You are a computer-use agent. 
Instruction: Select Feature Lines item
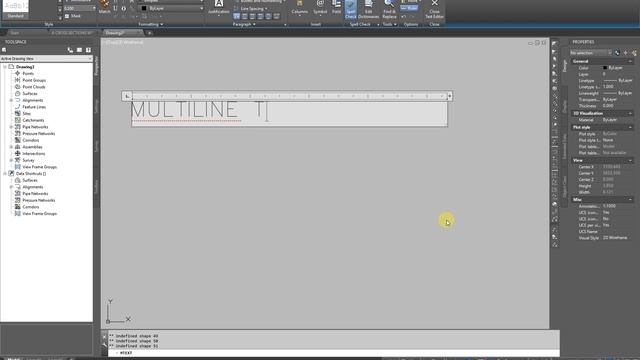pos(34,107)
